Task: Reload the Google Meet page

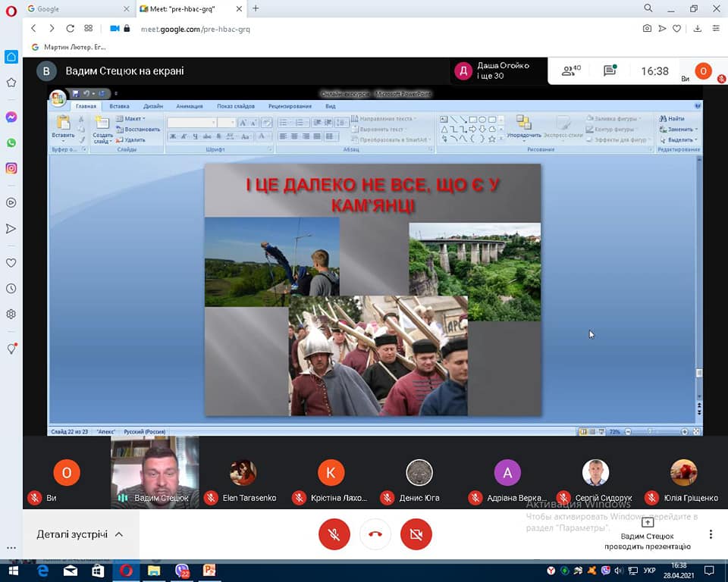Action: 70,29
